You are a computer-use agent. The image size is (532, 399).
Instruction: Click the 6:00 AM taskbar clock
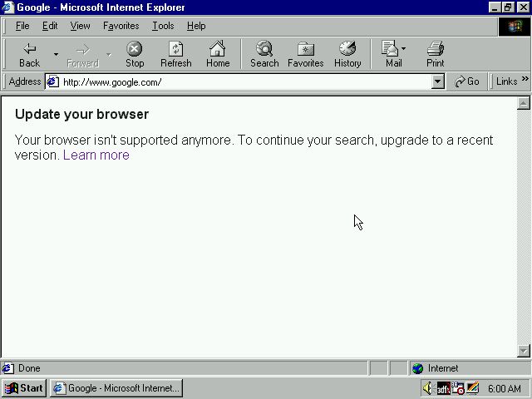(x=505, y=388)
